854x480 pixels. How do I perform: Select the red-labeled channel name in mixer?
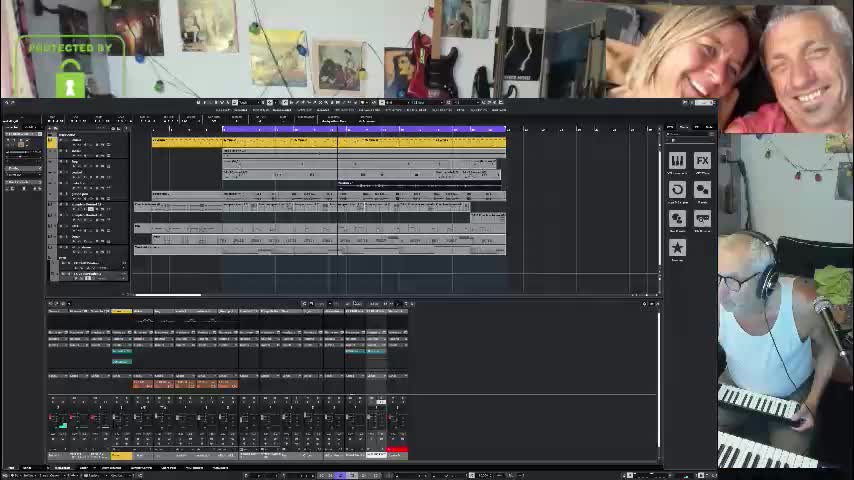397,456
